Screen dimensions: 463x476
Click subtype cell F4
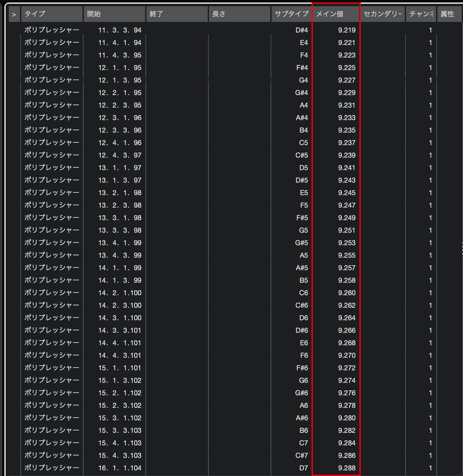(304, 55)
